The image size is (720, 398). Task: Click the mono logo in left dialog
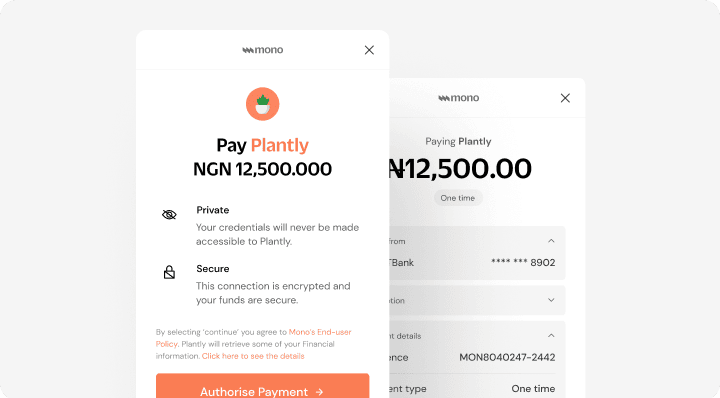point(263,50)
